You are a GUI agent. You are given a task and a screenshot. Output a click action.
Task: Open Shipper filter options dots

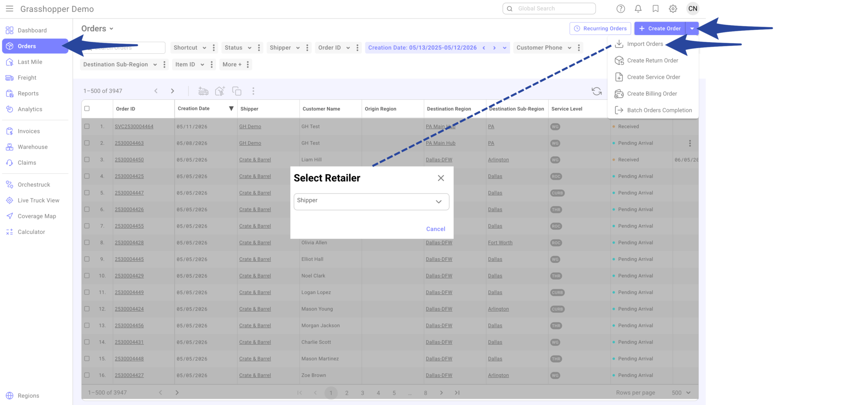(x=307, y=48)
